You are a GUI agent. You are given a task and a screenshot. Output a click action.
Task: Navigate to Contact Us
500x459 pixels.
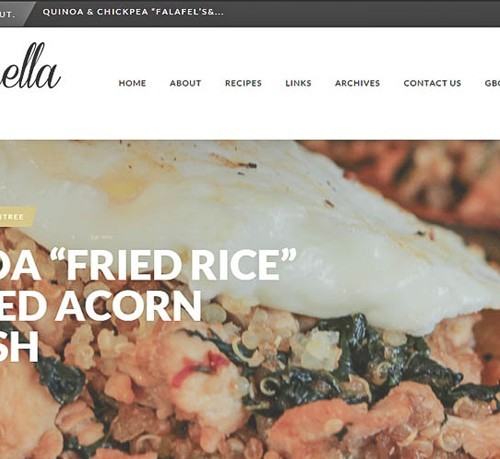click(432, 83)
